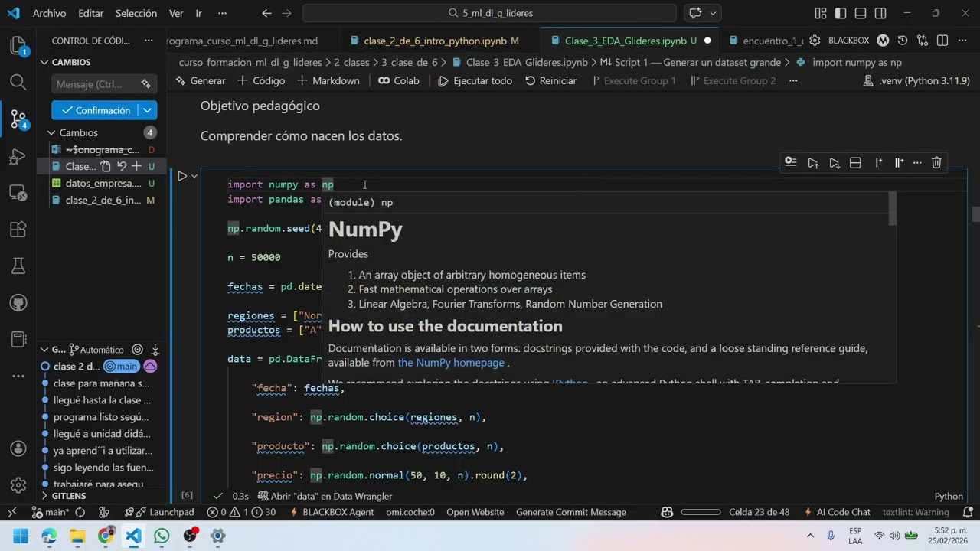Screen dimensions: 980x551
Task: Open the Extensions view
Action: tap(18, 230)
